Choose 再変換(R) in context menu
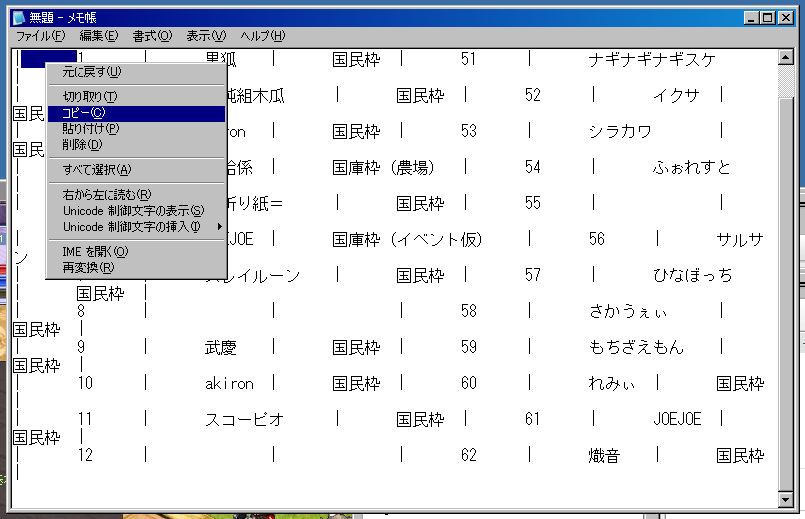Viewport: 805px width, 519px height. [136, 267]
